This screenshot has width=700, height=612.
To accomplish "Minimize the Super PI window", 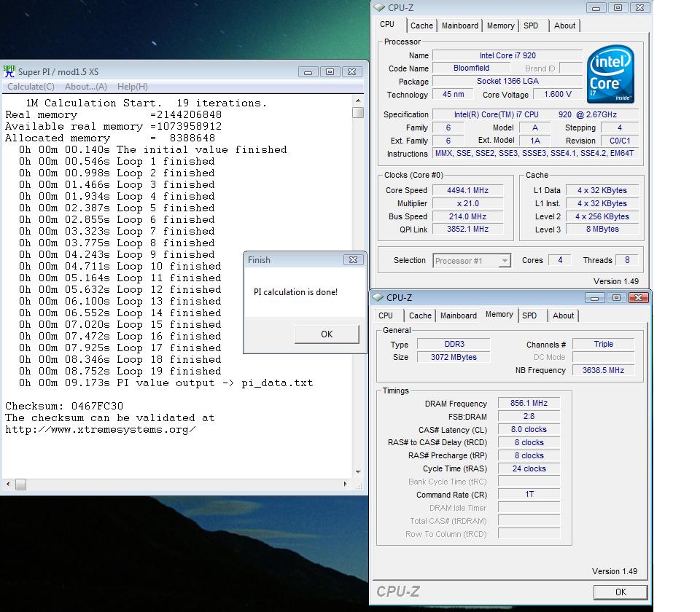I will point(308,72).
